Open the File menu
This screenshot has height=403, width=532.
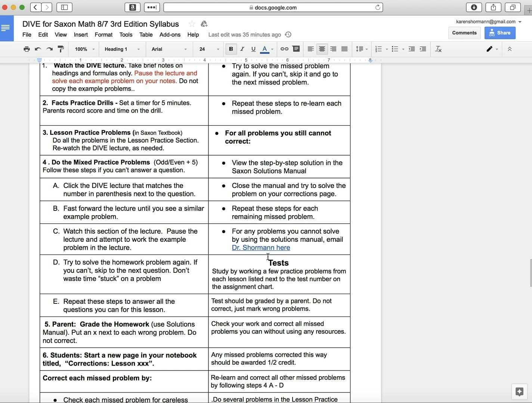[27, 35]
